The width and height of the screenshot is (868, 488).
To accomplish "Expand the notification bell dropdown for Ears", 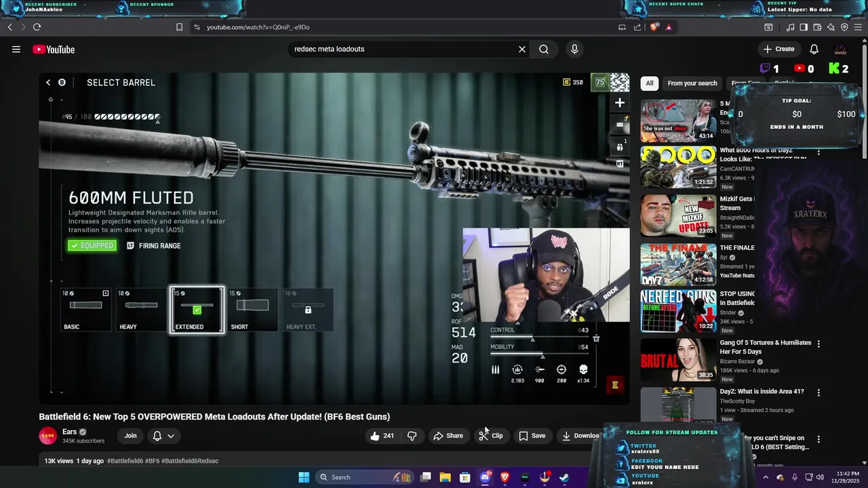I will click(x=163, y=436).
